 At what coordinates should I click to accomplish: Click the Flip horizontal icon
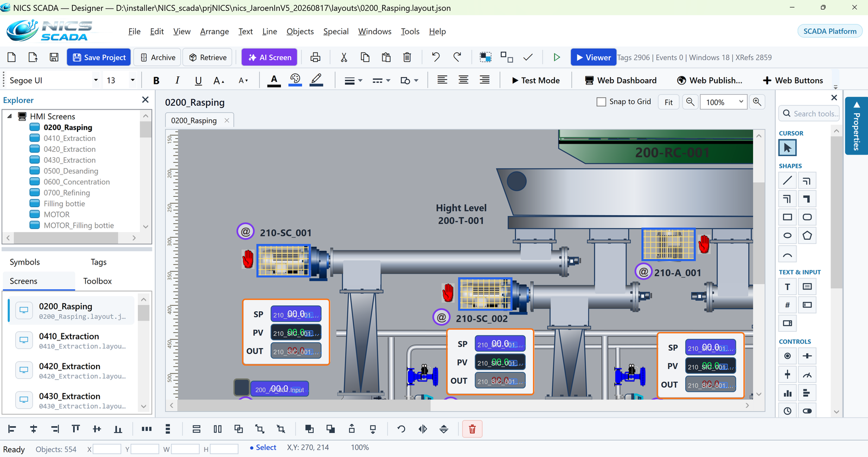[x=423, y=429]
